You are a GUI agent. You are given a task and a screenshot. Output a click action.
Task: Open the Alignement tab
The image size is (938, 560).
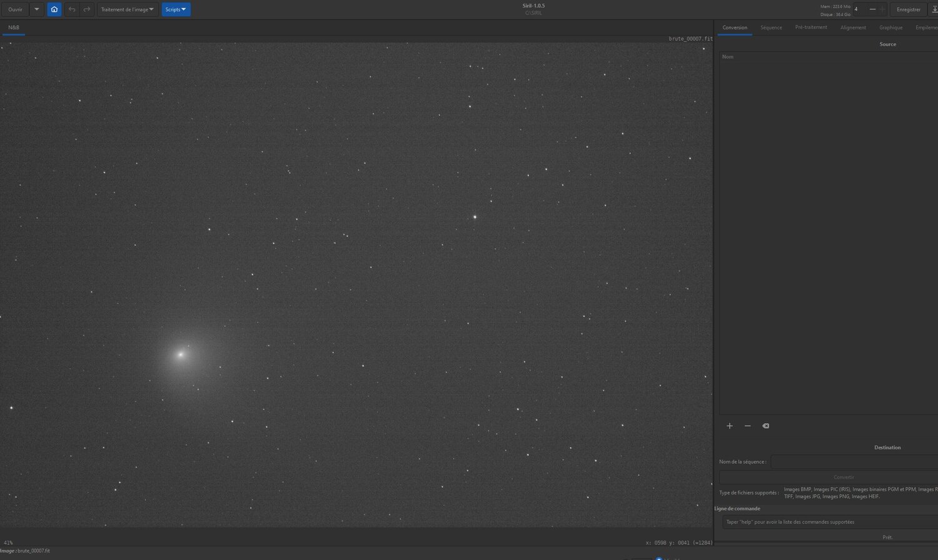[853, 27]
